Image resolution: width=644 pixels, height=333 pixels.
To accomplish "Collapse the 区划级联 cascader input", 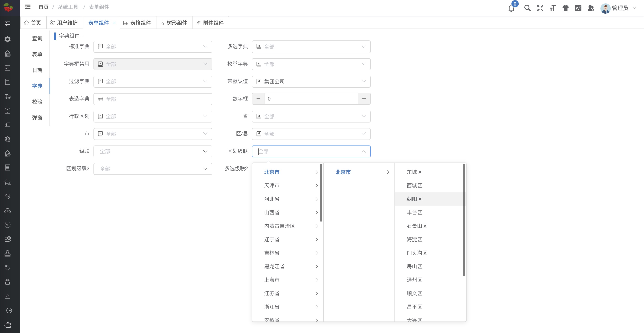I will 311,151.
